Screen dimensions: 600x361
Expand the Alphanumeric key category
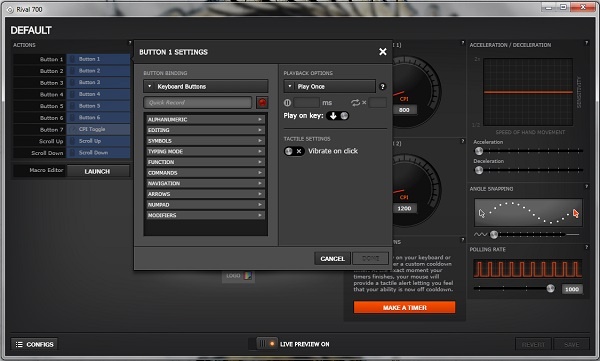point(205,119)
